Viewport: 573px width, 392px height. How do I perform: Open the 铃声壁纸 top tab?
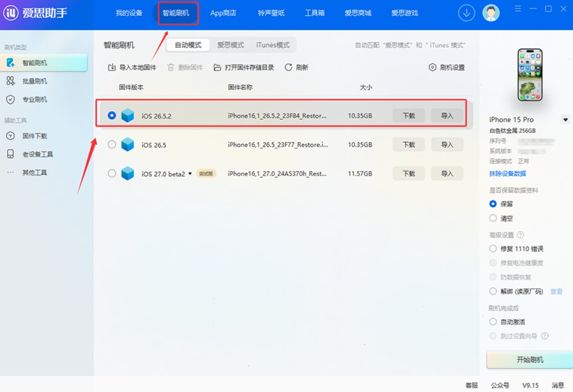click(271, 13)
